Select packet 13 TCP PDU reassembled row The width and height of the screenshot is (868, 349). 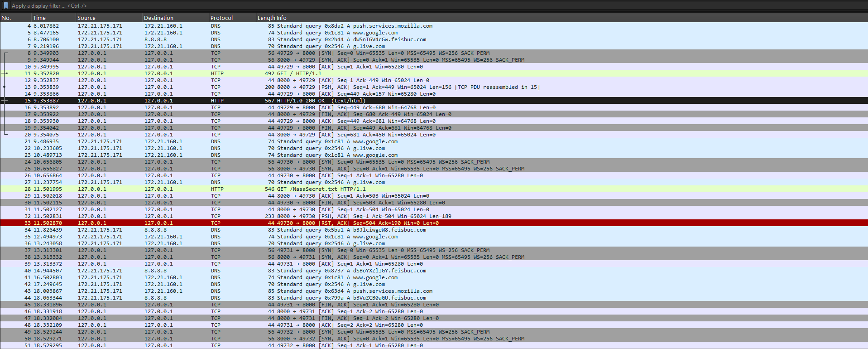434,87
